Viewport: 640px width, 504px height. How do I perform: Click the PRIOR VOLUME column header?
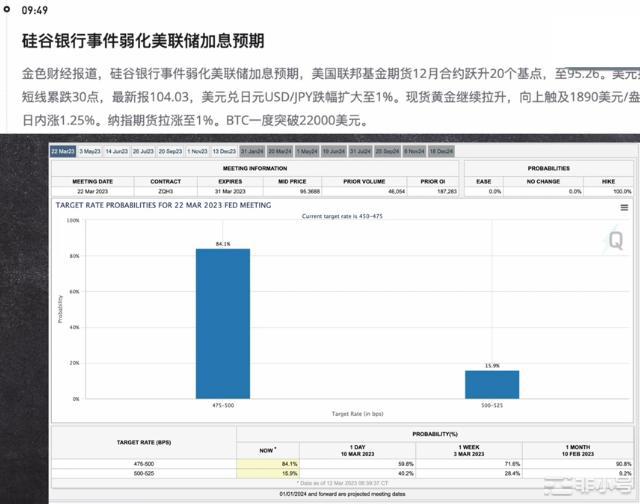pyautogui.click(x=364, y=182)
